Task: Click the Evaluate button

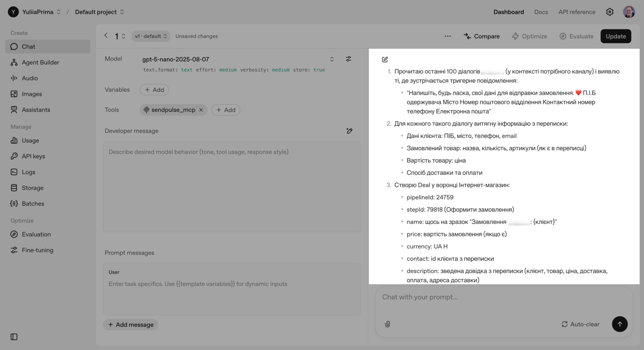Action: point(576,36)
